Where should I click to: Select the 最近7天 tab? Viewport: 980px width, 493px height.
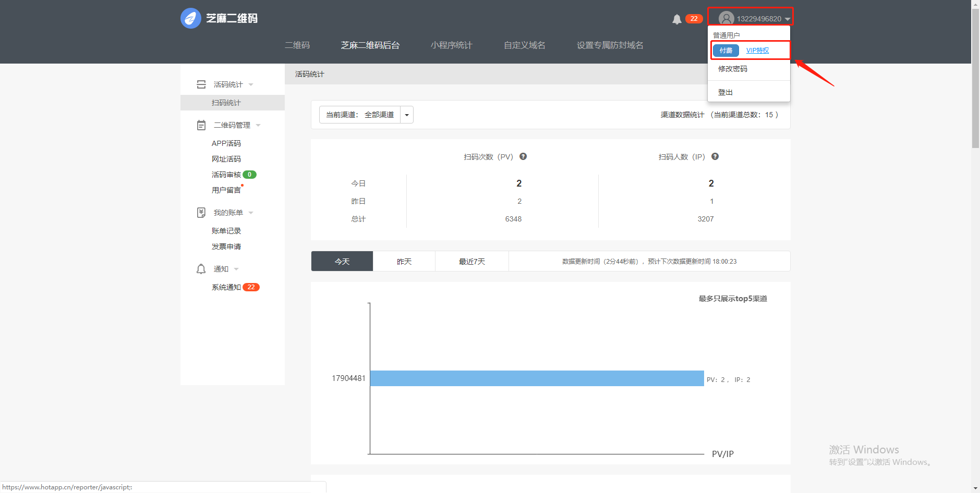[472, 262]
